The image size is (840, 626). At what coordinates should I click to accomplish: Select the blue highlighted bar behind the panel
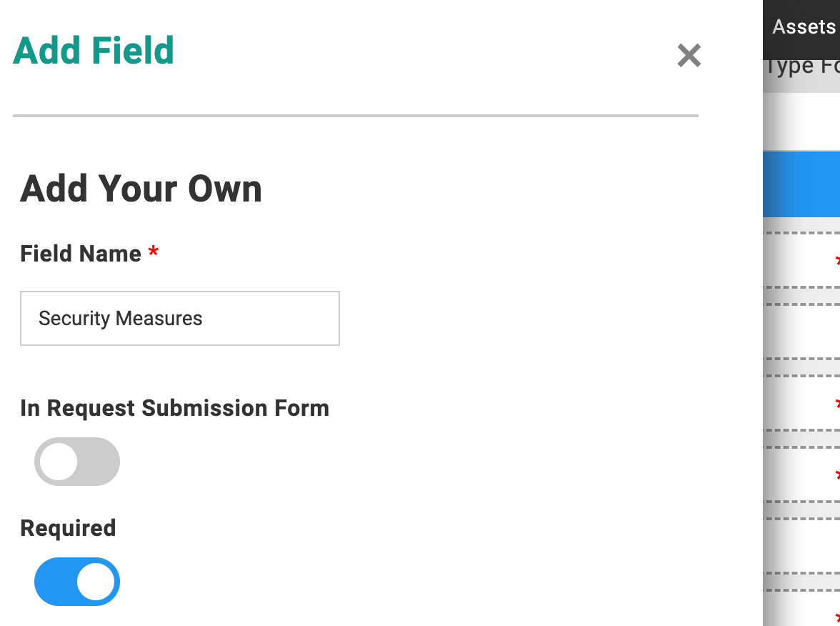(801, 184)
